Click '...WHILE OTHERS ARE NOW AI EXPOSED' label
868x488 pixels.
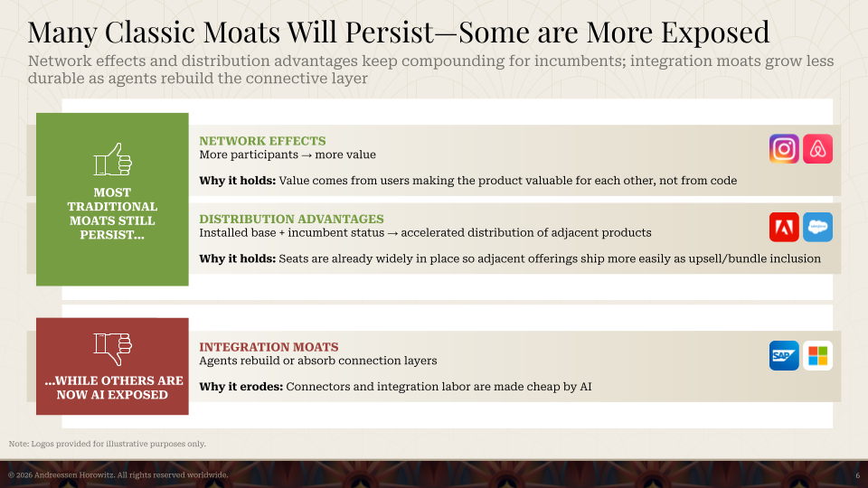[x=114, y=388]
